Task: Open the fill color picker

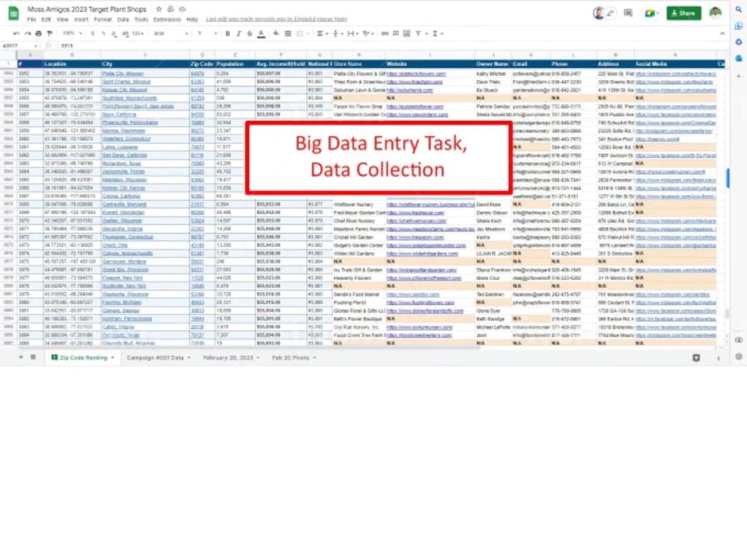Action: [x=276, y=34]
